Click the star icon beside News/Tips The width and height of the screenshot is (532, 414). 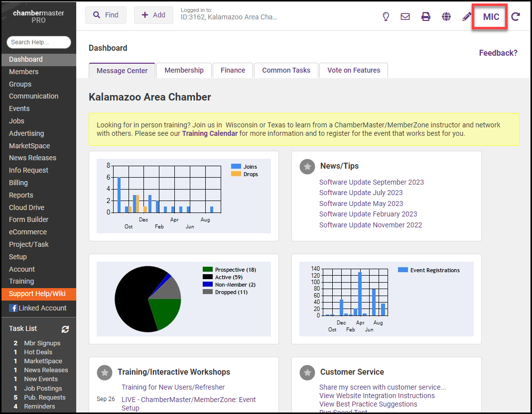coord(307,167)
